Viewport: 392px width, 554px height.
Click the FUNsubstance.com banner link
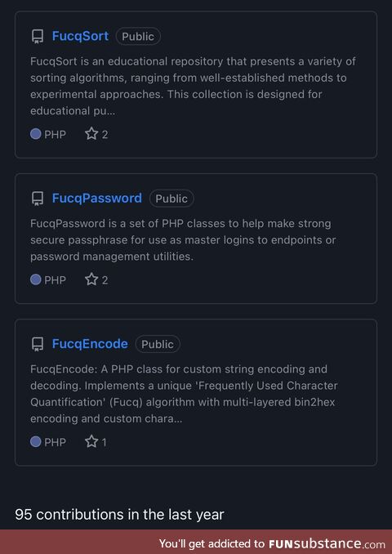pyautogui.click(x=272, y=543)
